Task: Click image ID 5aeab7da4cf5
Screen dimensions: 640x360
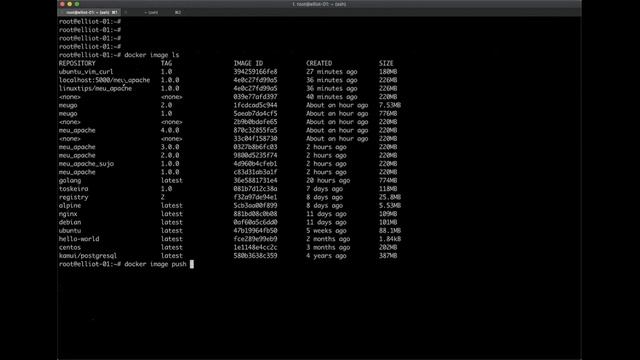Action: click(255, 113)
